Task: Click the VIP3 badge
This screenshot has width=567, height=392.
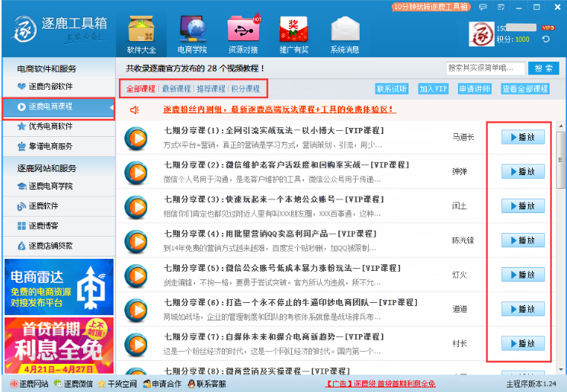Action: click(x=548, y=28)
